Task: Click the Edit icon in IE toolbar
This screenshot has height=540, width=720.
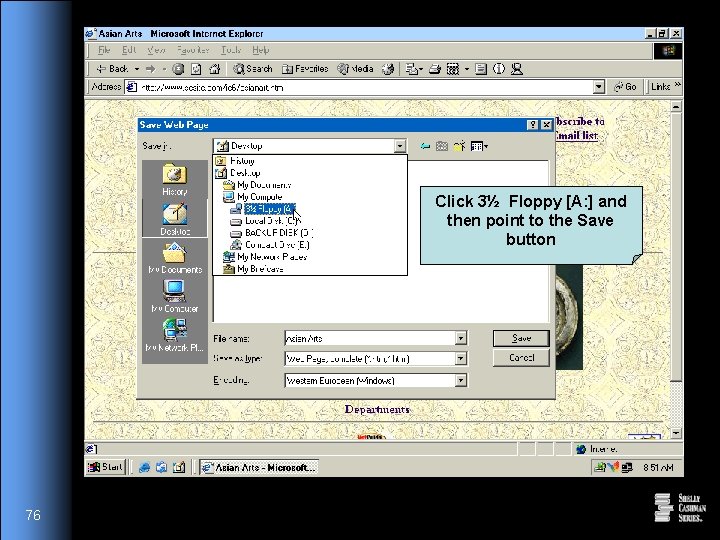Action: 453,69
